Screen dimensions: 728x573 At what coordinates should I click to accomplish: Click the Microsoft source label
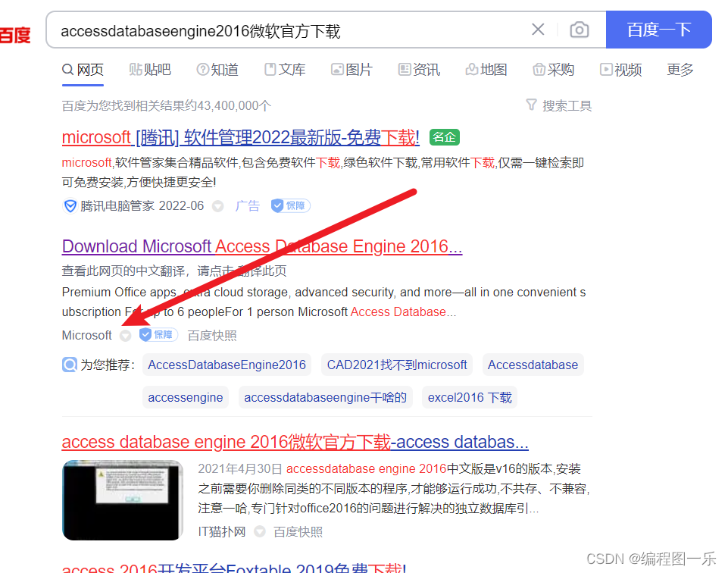[87, 335]
